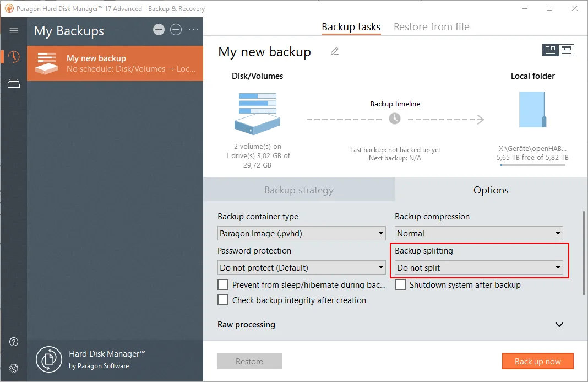Enable Shutdown system after backup
This screenshot has height=382, width=588.
click(x=400, y=285)
